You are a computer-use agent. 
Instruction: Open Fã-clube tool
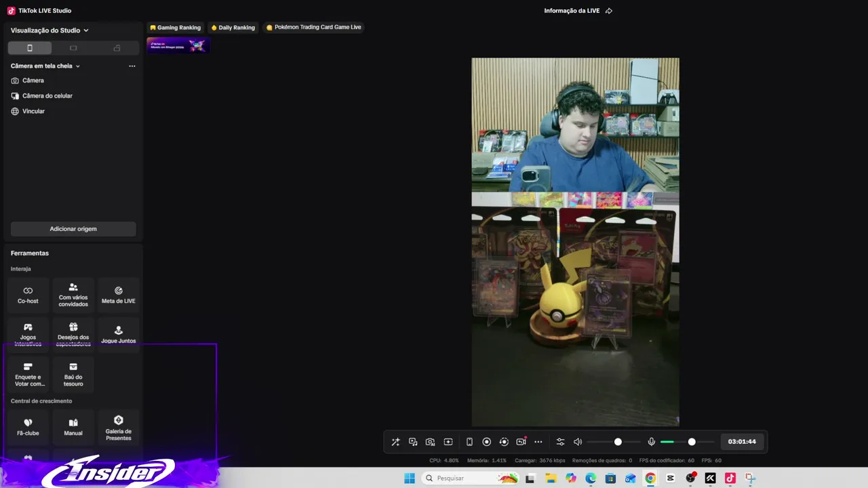click(28, 427)
